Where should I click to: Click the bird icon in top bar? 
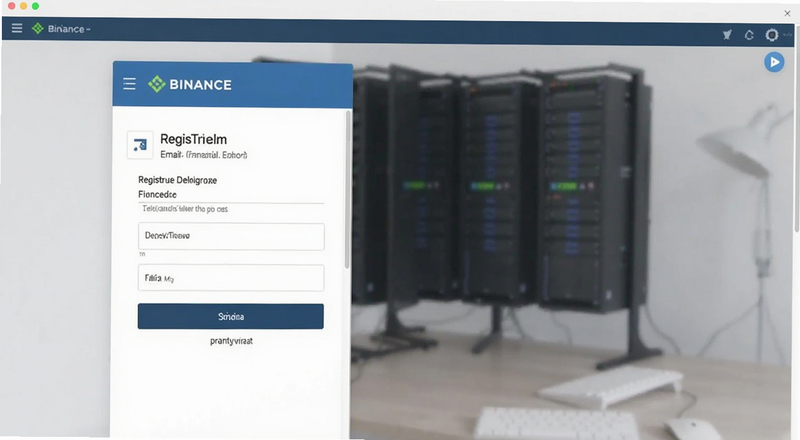click(x=727, y=35)
